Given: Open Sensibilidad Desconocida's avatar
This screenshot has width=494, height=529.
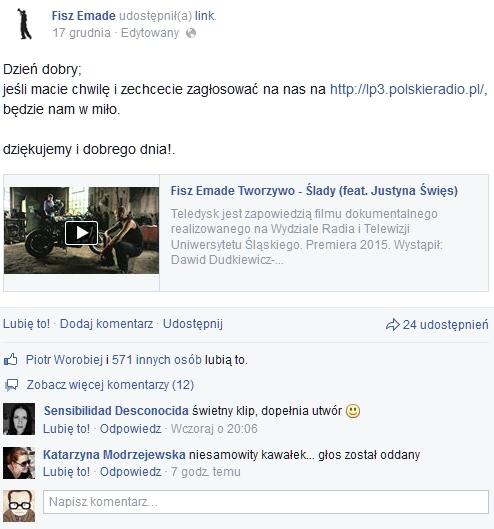Looking at the screenshot, I should coord(19,419).
